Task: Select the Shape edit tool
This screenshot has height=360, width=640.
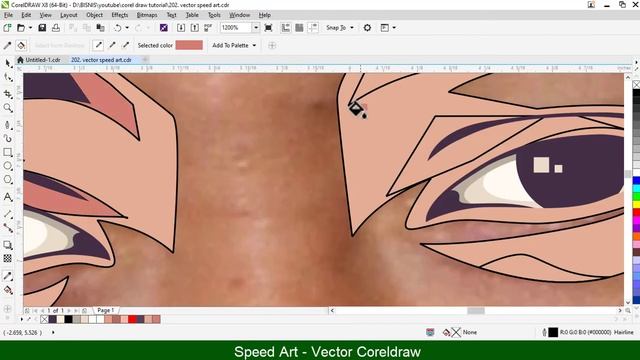Action: tap(8, 77)
